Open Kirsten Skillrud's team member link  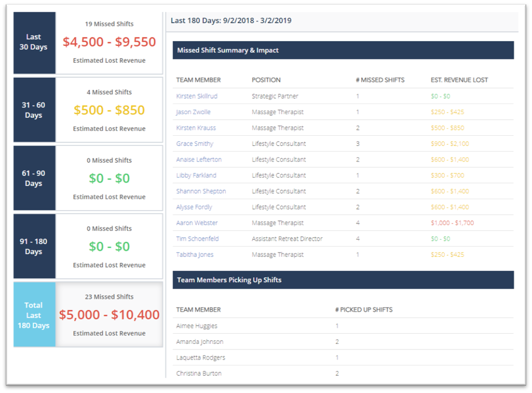tap(196, 96)
